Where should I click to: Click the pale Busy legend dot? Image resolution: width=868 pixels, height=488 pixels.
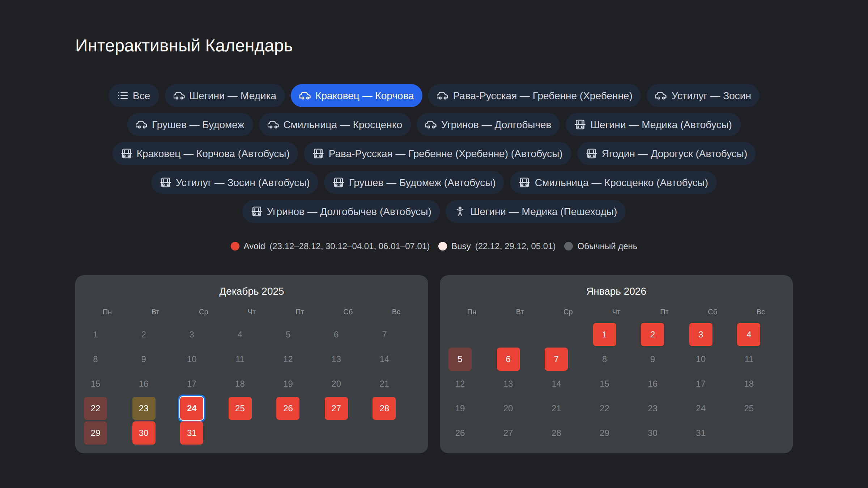[x=443, y=246]
